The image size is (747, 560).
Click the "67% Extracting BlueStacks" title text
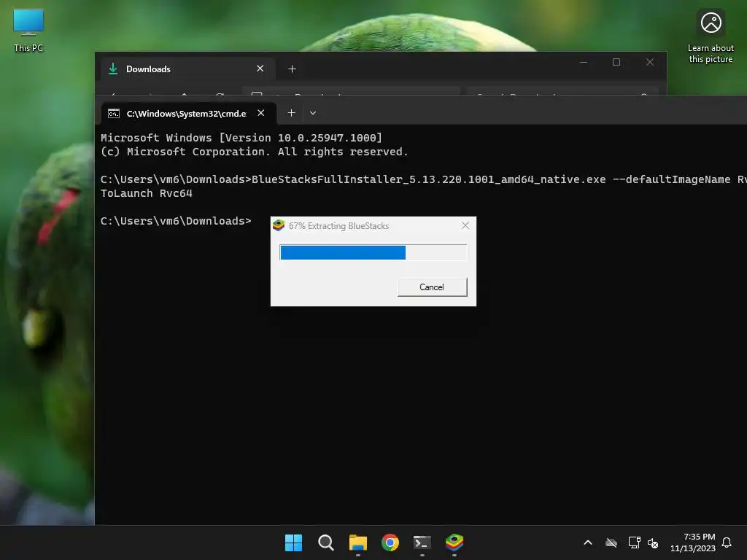(x=338, y=226)
